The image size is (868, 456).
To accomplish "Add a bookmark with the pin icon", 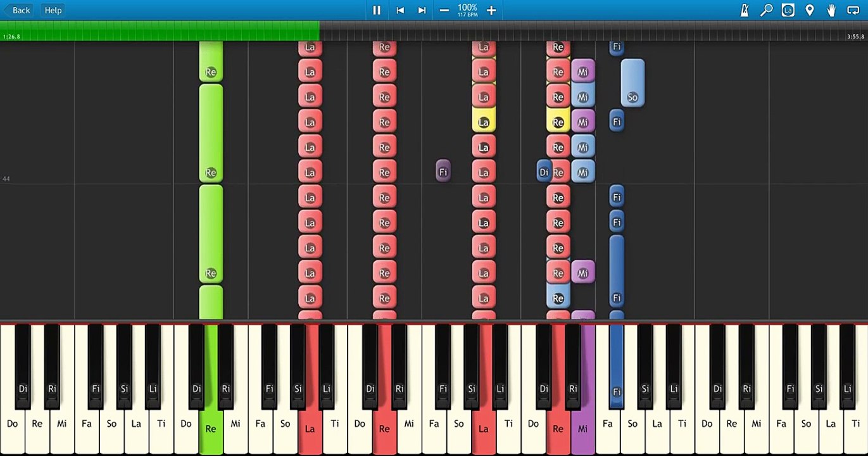I will tap(809, 10).
